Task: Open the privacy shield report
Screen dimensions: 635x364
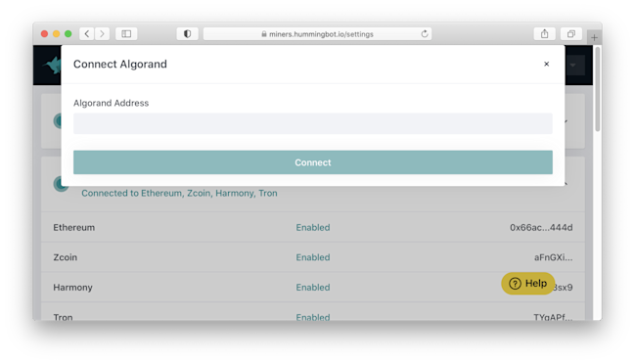Action: coord(187,34)
